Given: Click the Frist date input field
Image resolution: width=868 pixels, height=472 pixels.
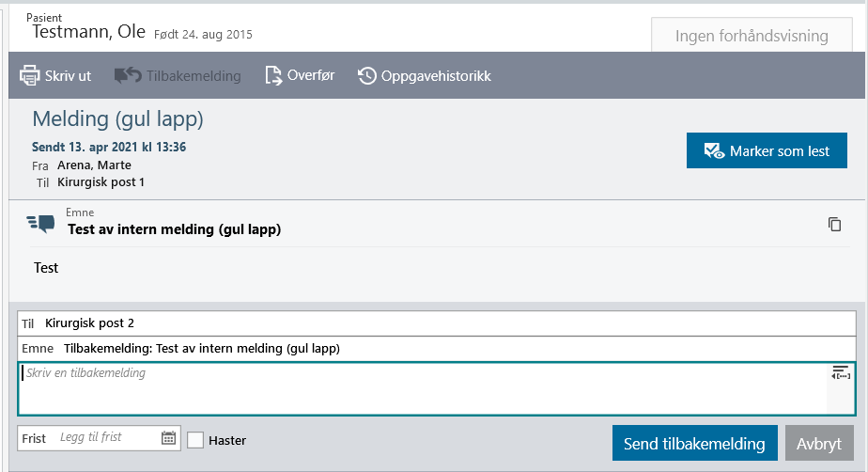Looking at the screenshot, I should 105,437.
